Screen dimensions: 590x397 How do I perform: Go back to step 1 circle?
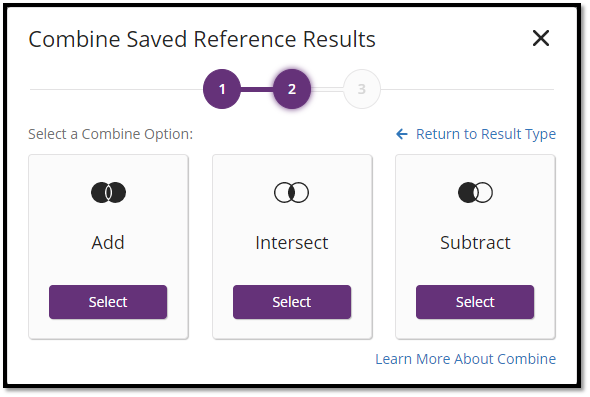222,89
